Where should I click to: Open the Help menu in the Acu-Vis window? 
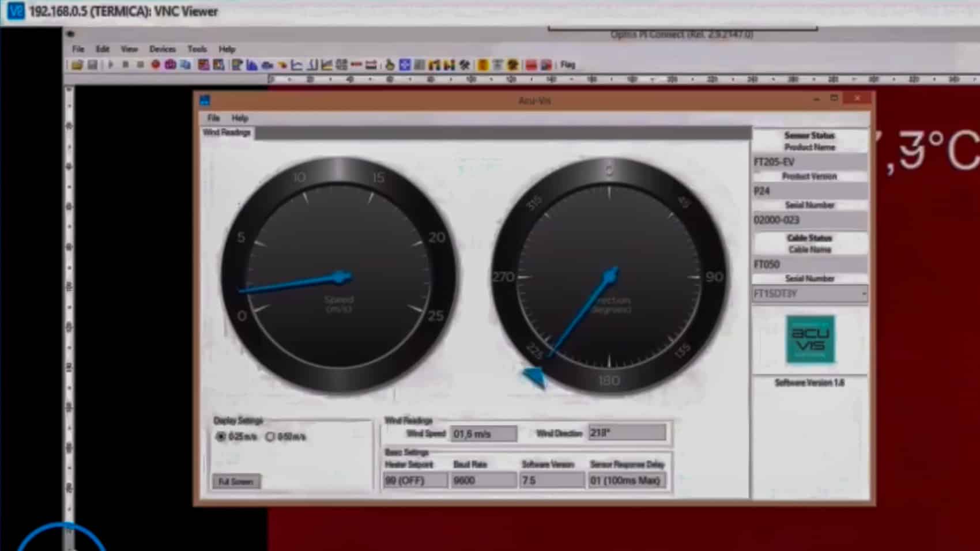point(240,118)
